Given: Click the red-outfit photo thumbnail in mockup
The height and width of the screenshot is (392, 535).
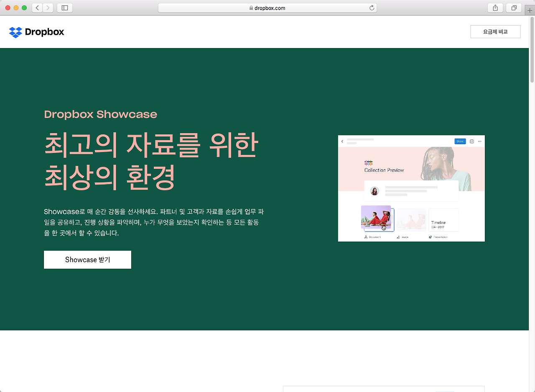Looking at the screenshot, I should pyautogui.click(x=376, y=217).
